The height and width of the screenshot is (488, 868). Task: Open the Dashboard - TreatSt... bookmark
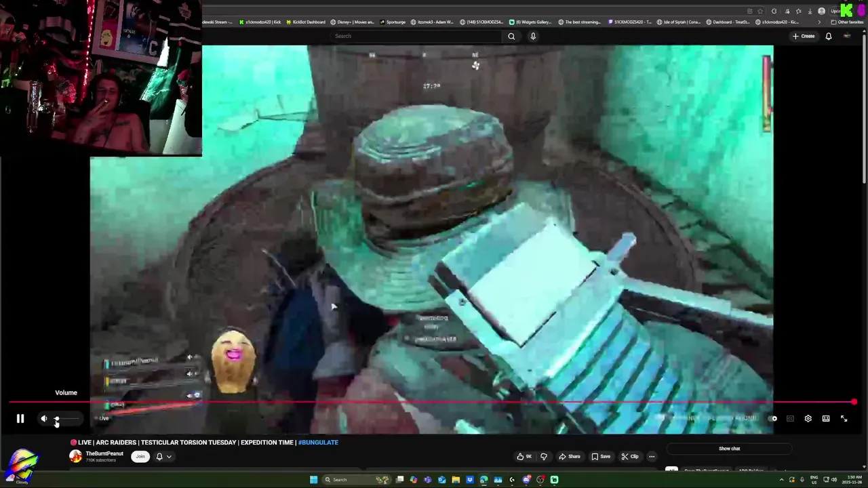click(728, 22)
